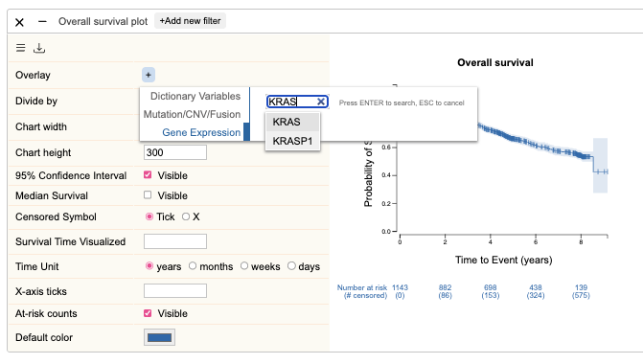Minimize the plot with the dash icon

pos(42,21)
